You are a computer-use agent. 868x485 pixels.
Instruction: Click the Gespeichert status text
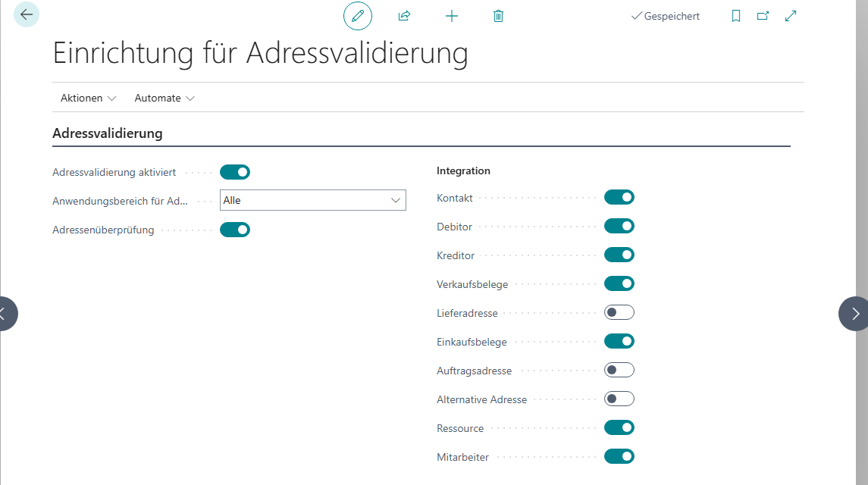[x=672, y=17]
